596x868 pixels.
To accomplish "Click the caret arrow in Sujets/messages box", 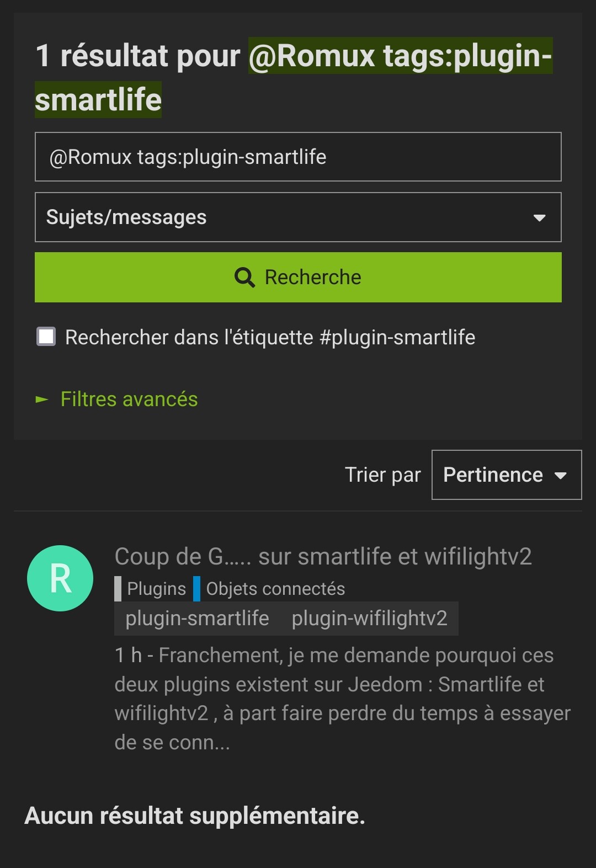I will [x=539, y=218].
